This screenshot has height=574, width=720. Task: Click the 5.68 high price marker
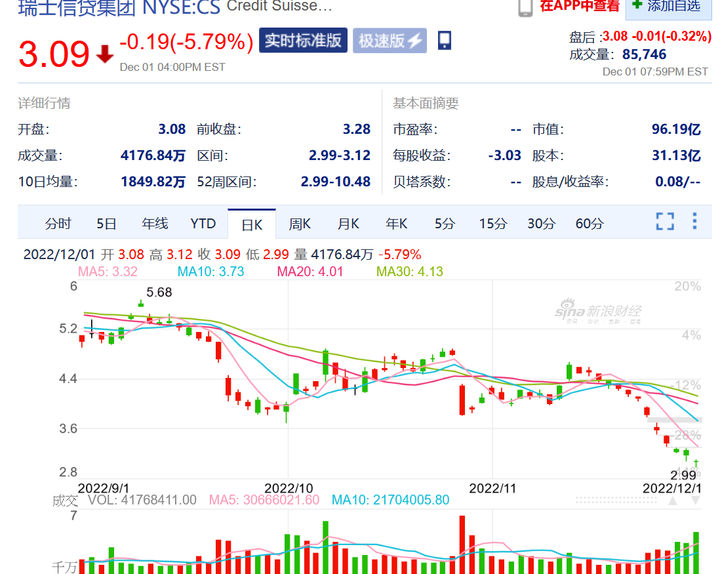point(159,292)
